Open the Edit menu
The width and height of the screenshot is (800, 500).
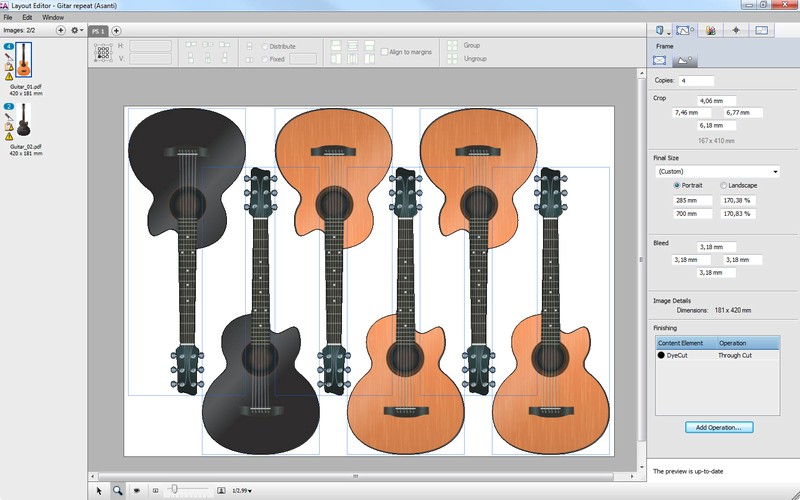click(x=27, y=17)
